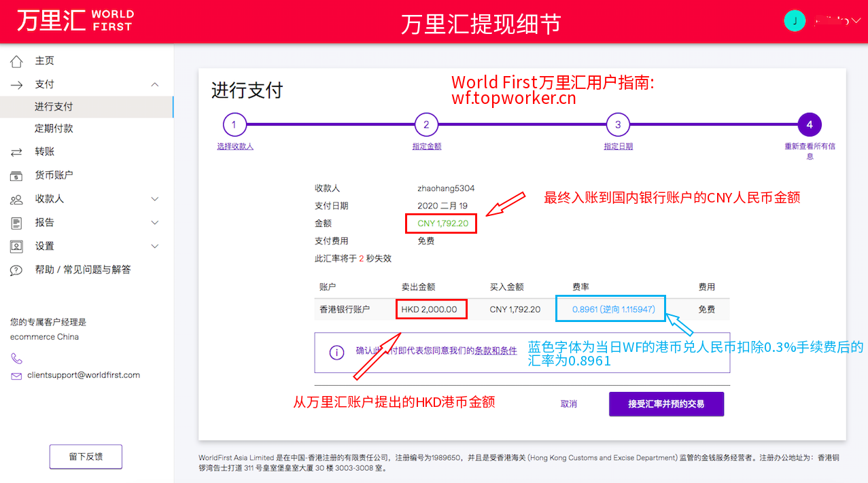Go to 主页 in the sidebar
This screenshot has height=483, width=868.
pyautogui.click(x=45, y=61)
